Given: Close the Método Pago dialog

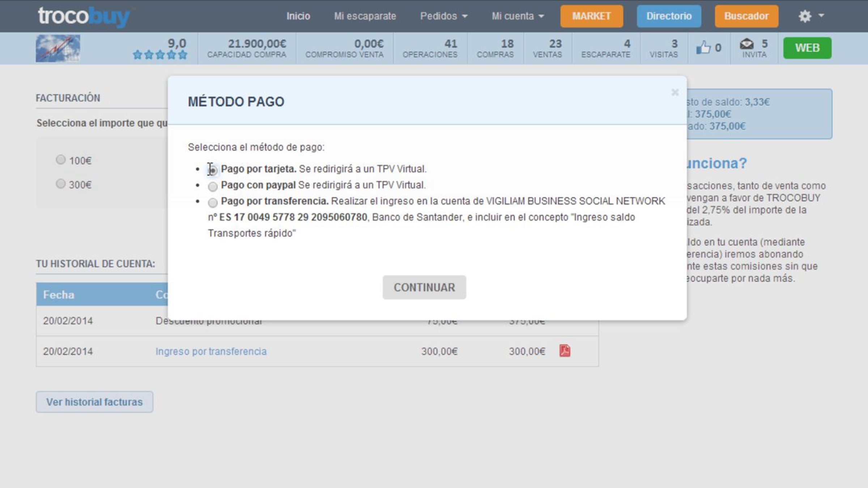Looking at the screenshot, I should coord(675,93).
